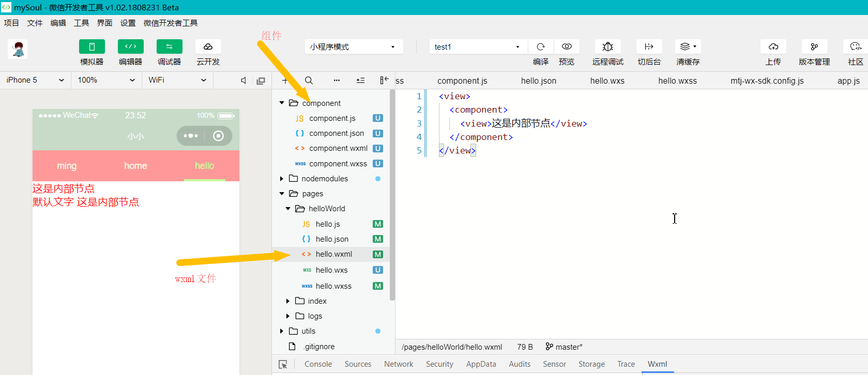
Task: Select hello.wxs in the file tree
Action: click(x=331, y=270)
